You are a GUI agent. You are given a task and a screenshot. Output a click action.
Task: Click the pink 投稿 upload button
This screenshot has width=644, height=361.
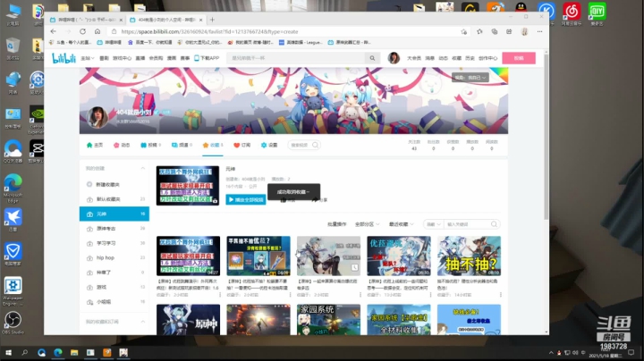coord(519,58)
